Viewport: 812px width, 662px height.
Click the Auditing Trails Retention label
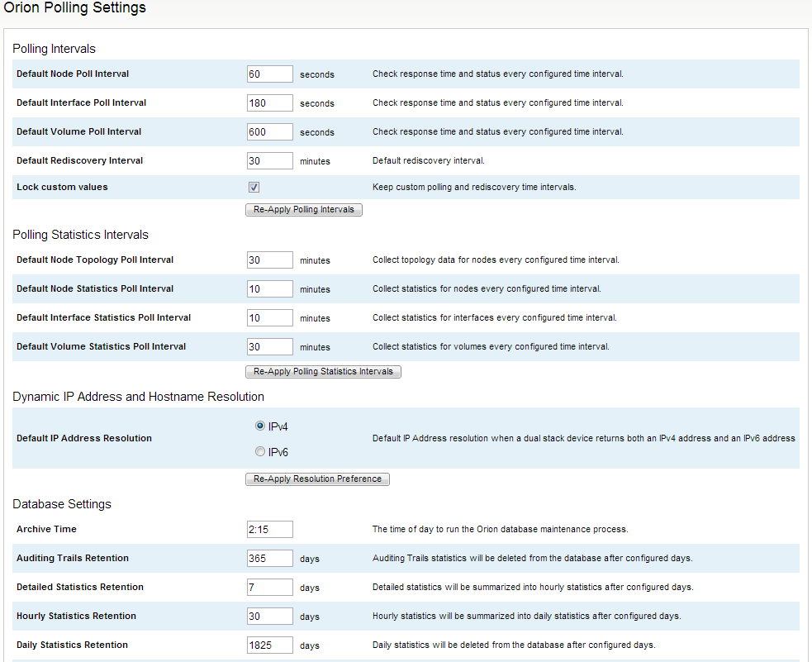73,558
